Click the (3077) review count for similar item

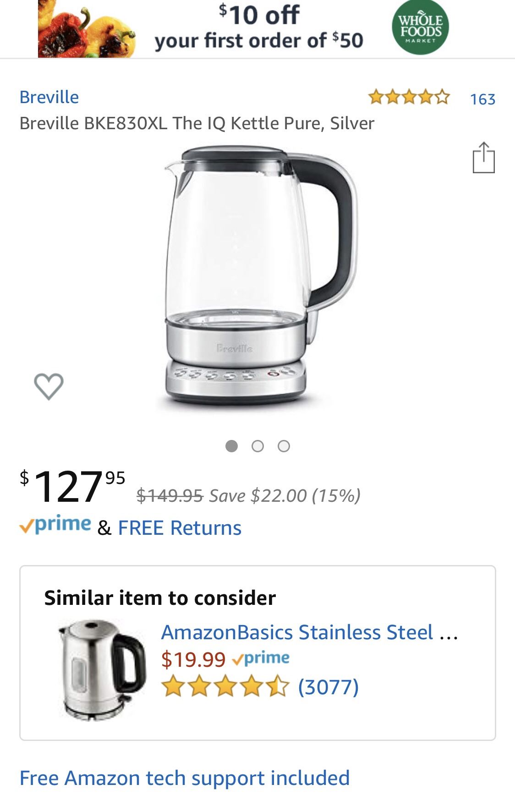(328, 687)
